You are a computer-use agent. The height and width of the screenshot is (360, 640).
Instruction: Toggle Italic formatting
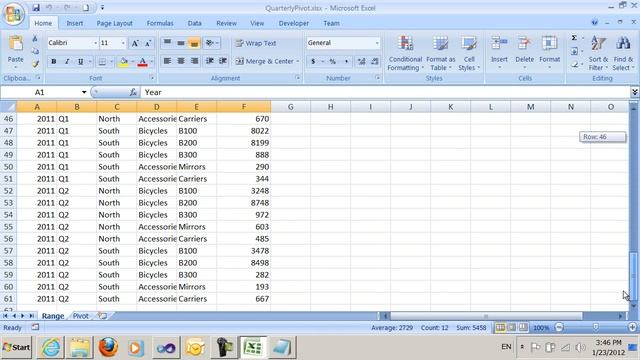67,62
